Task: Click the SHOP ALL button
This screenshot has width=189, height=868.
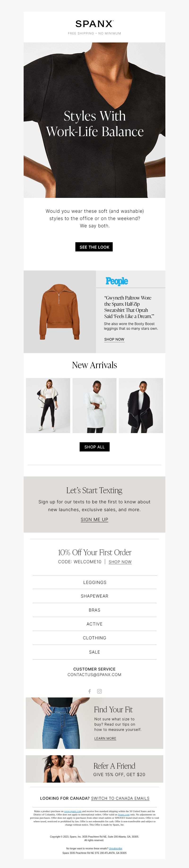Action: [94, 447]
